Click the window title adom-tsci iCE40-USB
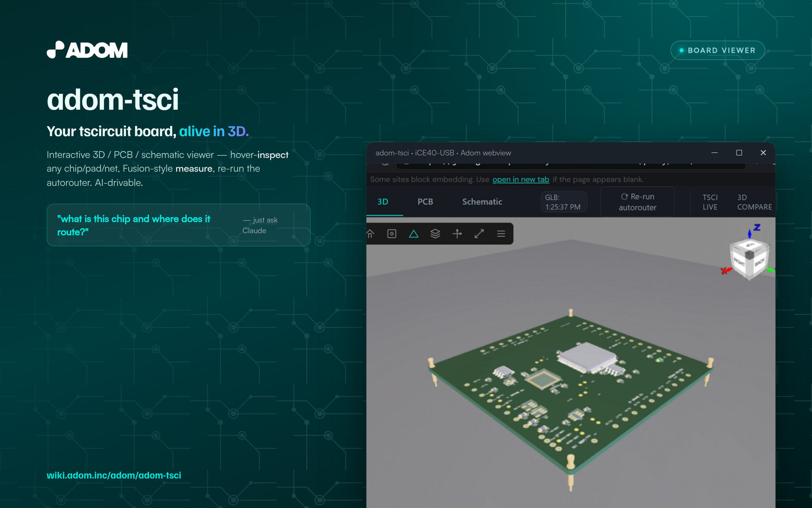 443,153
